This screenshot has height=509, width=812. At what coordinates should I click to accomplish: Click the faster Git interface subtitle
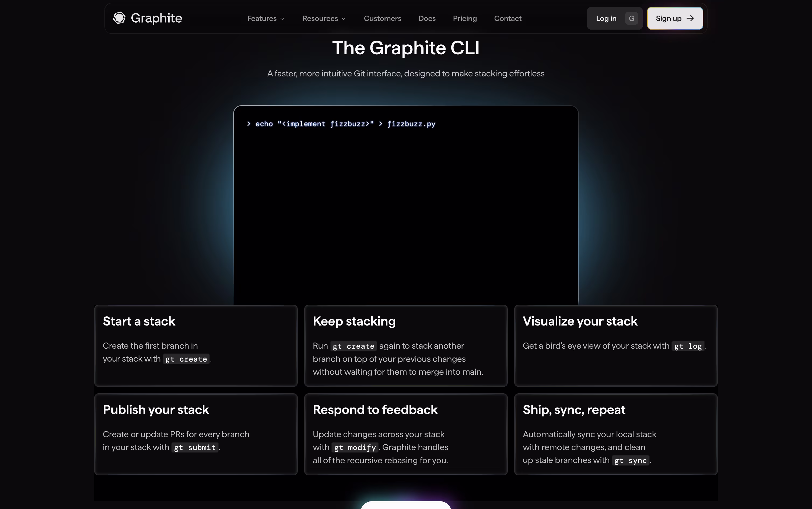[x=406, y=73]
